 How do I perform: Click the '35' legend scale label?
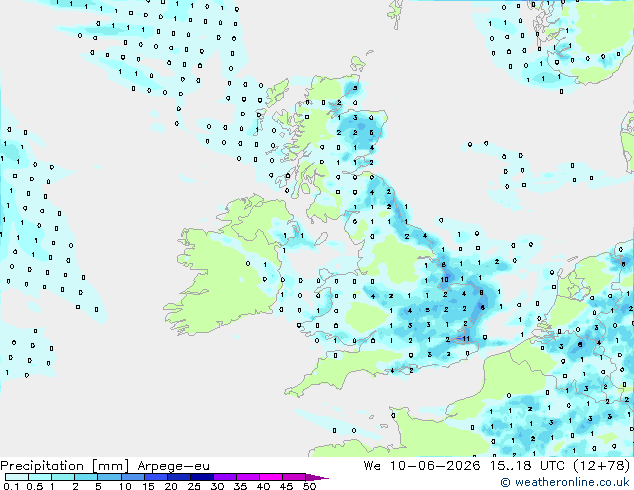coord(240,486)
